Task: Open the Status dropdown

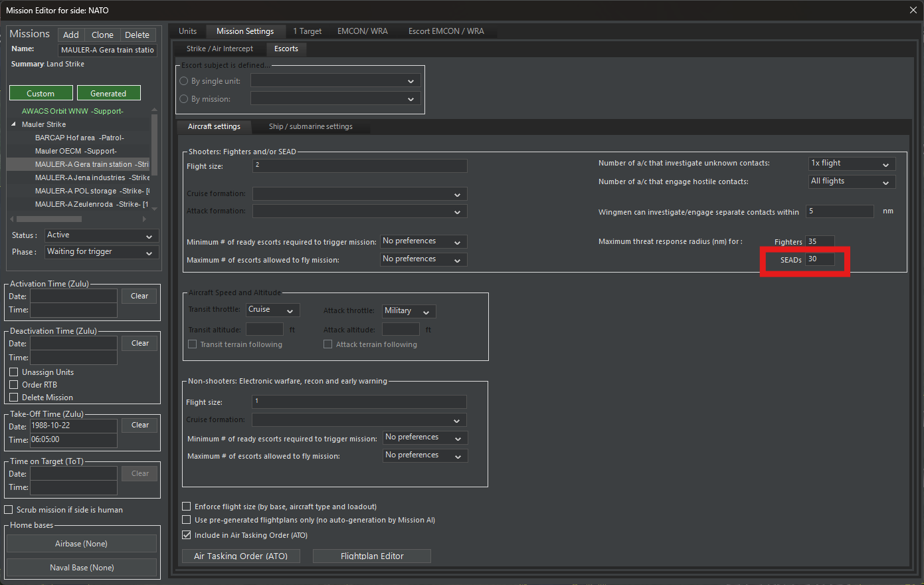Action: point(101,235)
